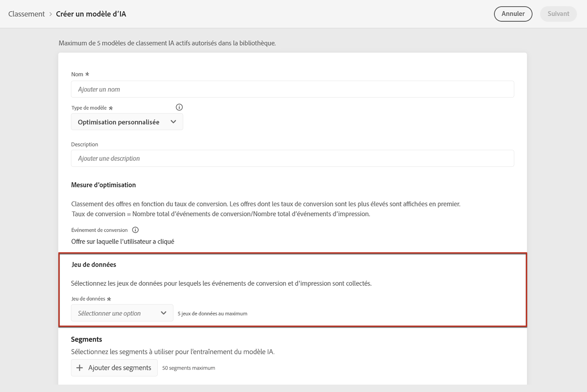Screen dimensions: 587x392
Task: Click chevron arrow of Optimisation personnalisée
Action: 173,122
